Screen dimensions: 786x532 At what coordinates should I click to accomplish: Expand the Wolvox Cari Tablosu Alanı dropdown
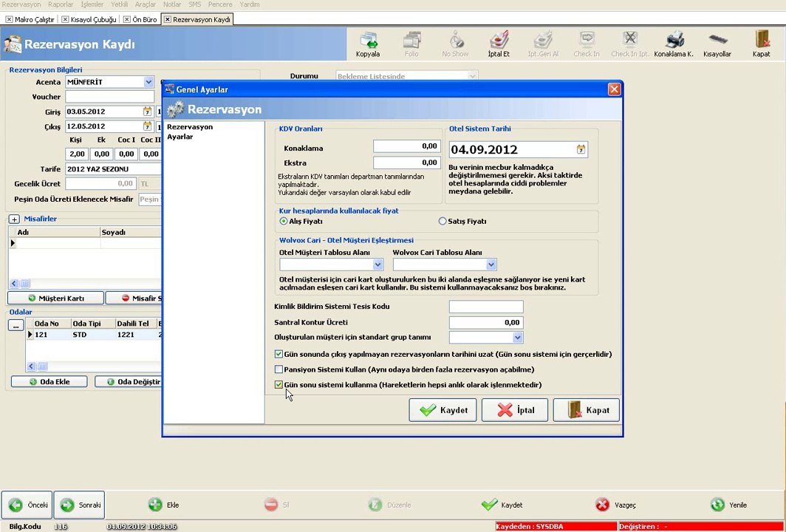click(491, 265)
